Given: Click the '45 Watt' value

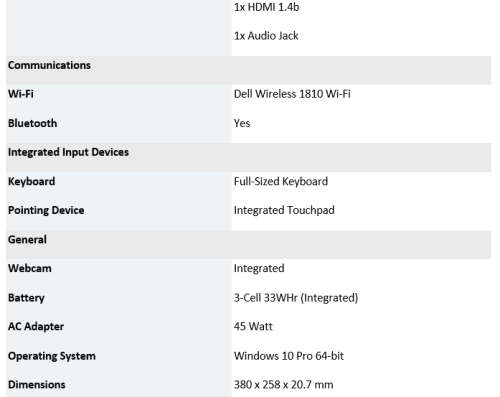Looking at the screenshot, I should pyautogui.click(x=253, y=326).
